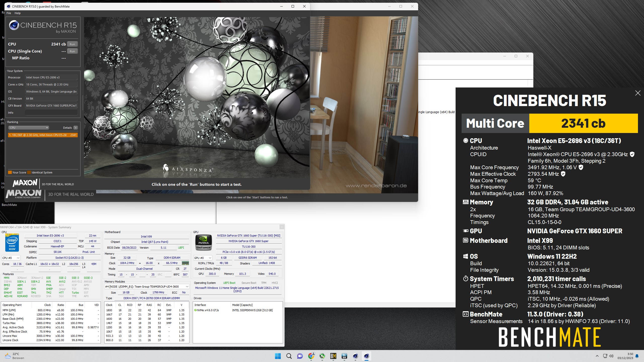
Task: Click the yellow 2341 cb score in BenchMate
Action: 583,123
